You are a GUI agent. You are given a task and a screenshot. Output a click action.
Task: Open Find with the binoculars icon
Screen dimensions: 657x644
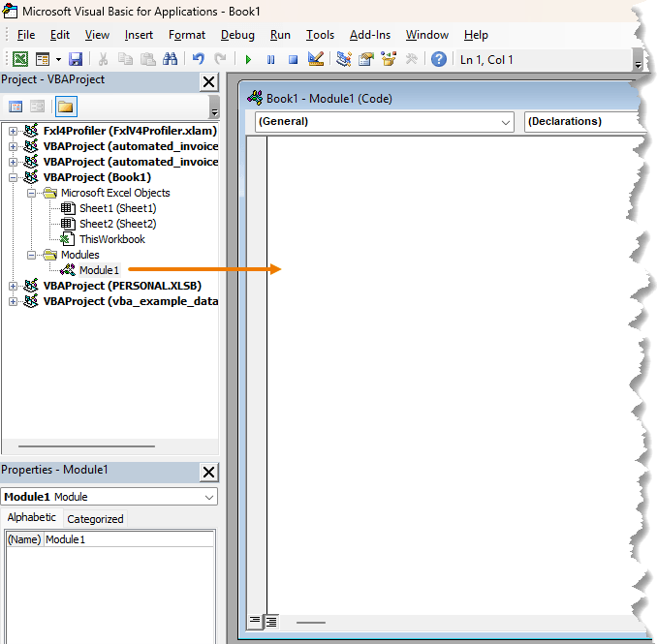[x=171, y=59]
